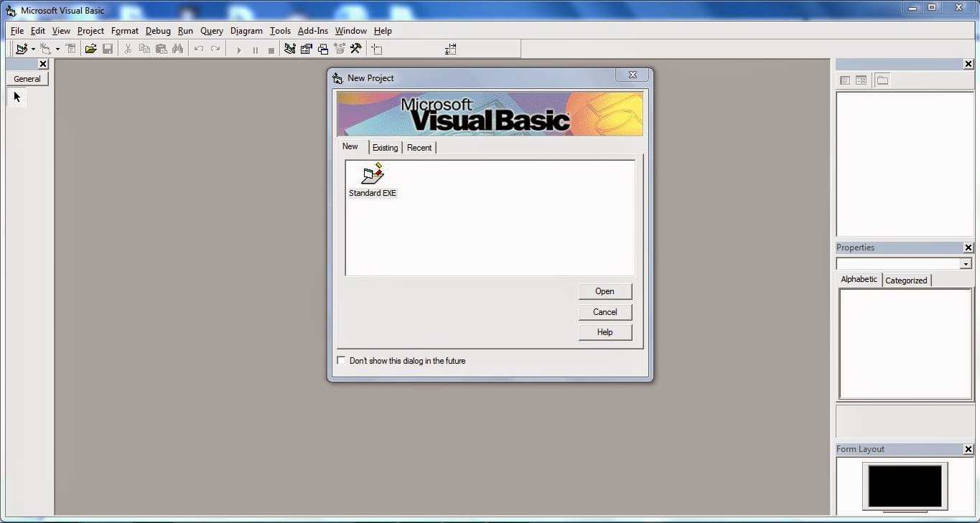Click the Add Form toolbar icon
980x523 pixels.
(x=46, y=49)
